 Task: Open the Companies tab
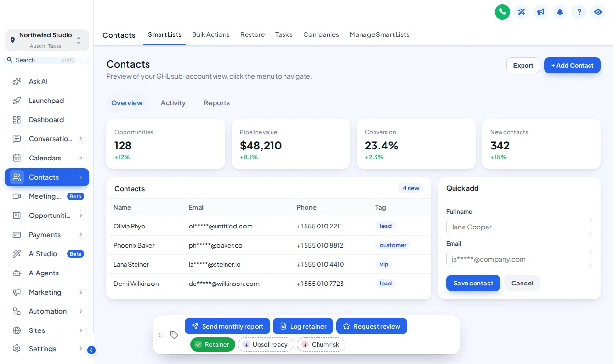tap(321, 34)
